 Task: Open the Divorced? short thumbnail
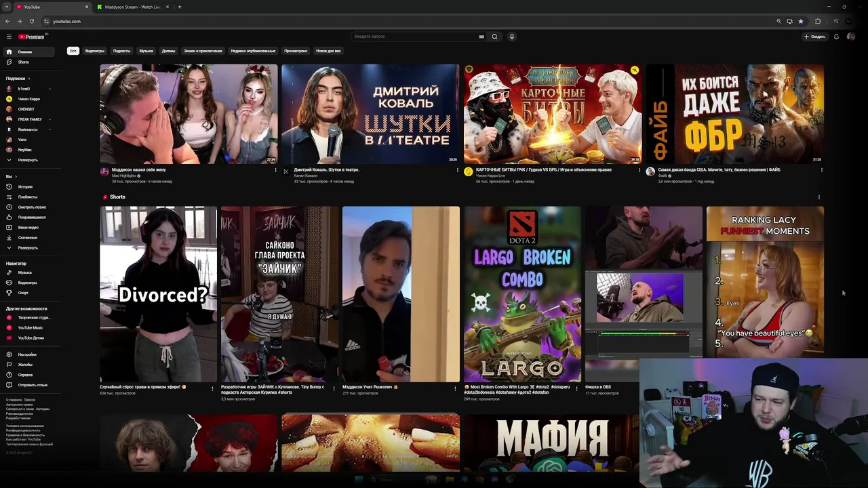[158, 294]
